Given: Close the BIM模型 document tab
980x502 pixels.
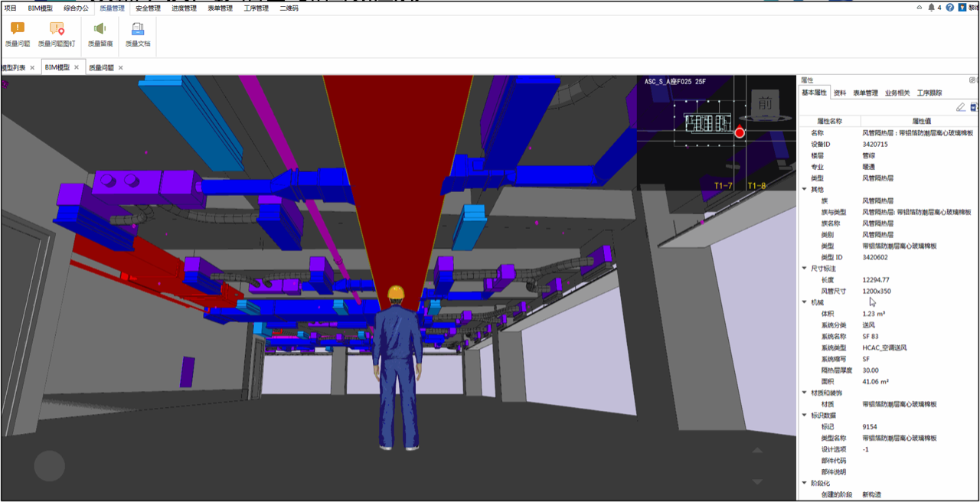Looking at the screenshot, I should [x=77, y=67].
